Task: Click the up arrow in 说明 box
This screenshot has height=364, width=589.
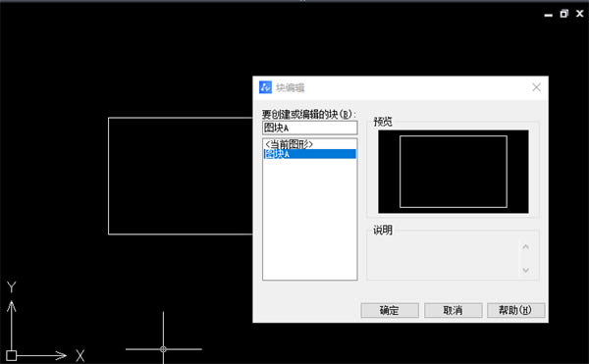Action: [x=526, y=247]
